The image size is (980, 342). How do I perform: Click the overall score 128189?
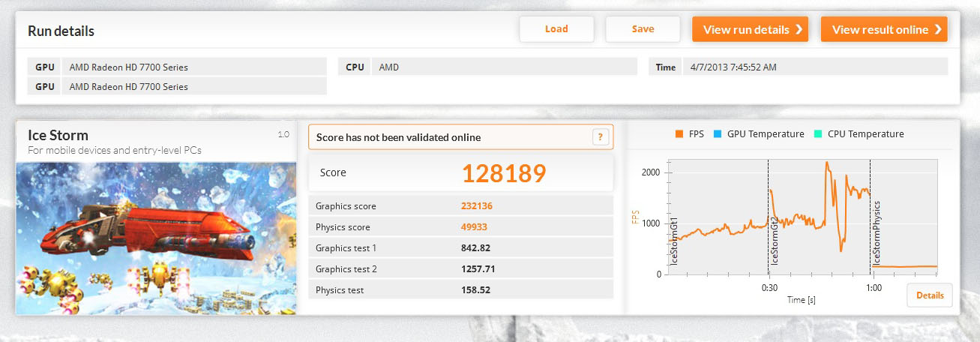tap(503, 173)
